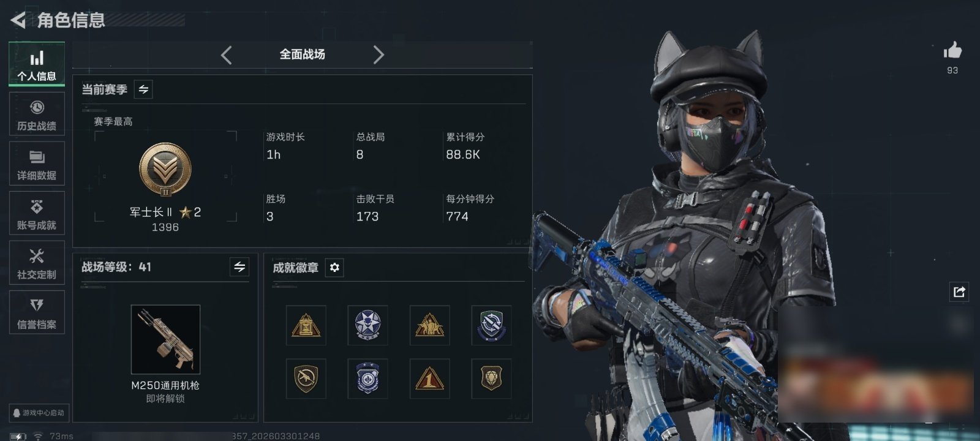Click the 军士长 II rank emblem
The width and height of the screenshot is (980, 441).
point(165,170)
